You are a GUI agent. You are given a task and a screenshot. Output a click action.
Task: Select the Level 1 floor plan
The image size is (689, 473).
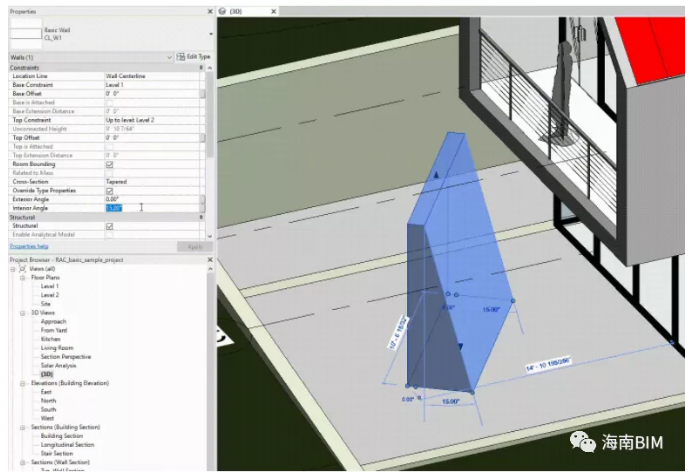(x=50, y=286)
